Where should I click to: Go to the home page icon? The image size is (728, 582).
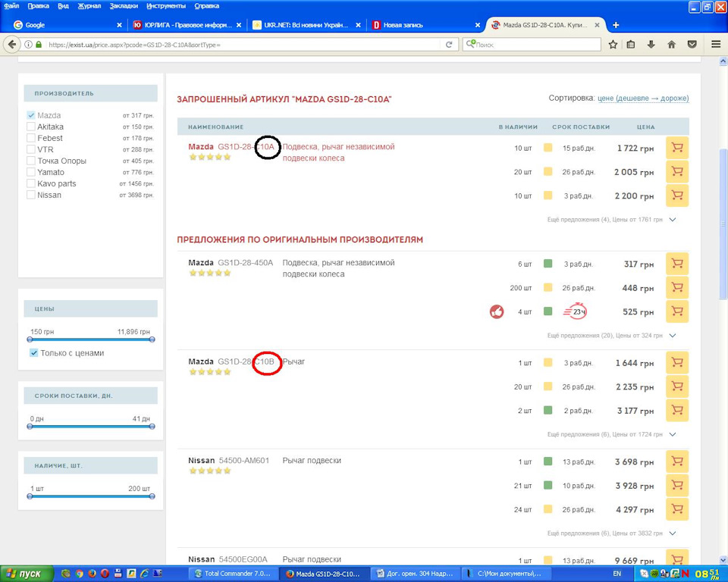671,45
